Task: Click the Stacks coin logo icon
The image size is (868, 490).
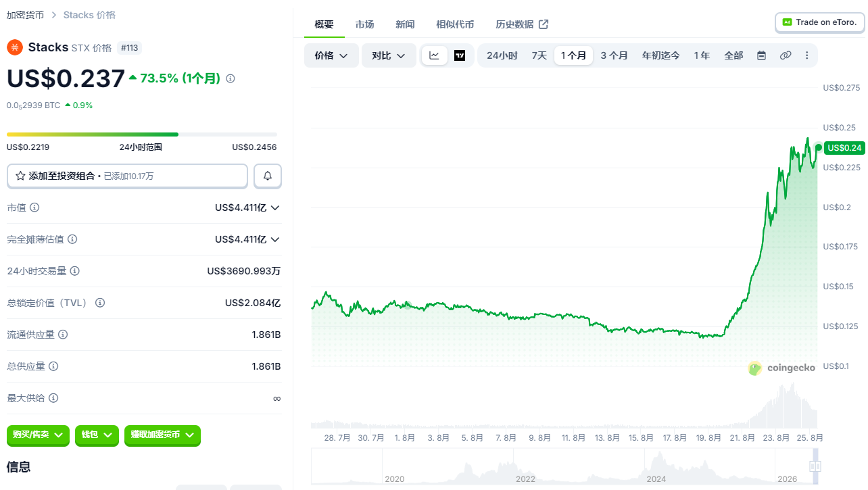Action: coord(15,47)
